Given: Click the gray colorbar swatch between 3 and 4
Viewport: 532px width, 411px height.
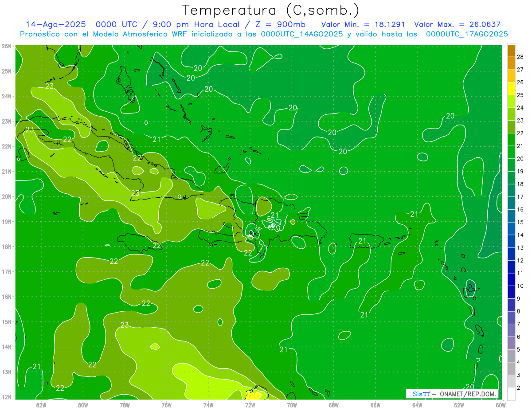Looking at the screenshot, I should [511, 369].
